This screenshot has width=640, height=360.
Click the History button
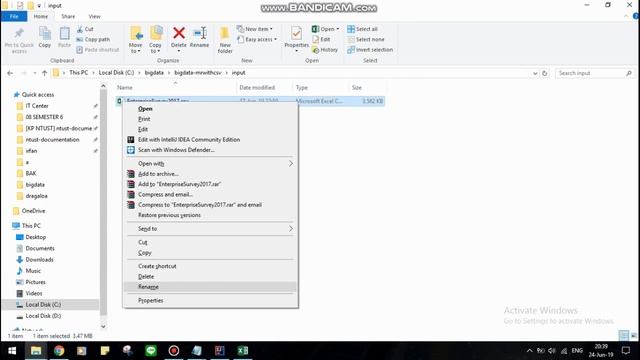(325, 50)
